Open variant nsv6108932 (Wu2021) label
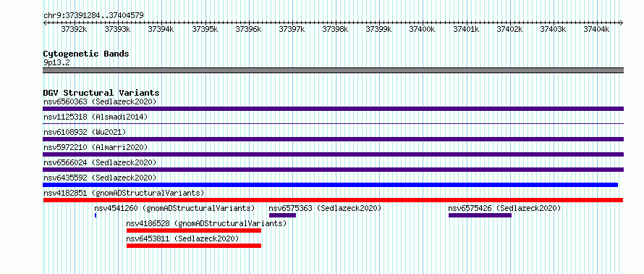The image size is (644, 274). click(85, 132)
